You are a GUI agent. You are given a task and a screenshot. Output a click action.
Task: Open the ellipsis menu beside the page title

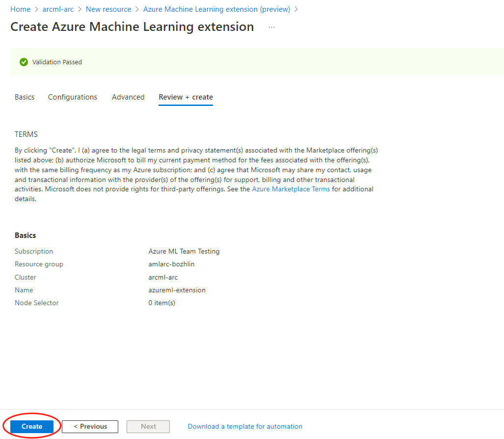click(x=271, y=27)
